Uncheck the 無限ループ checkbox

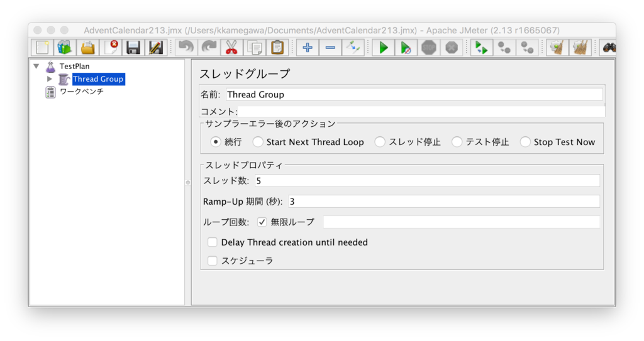[x=262, y=222]
